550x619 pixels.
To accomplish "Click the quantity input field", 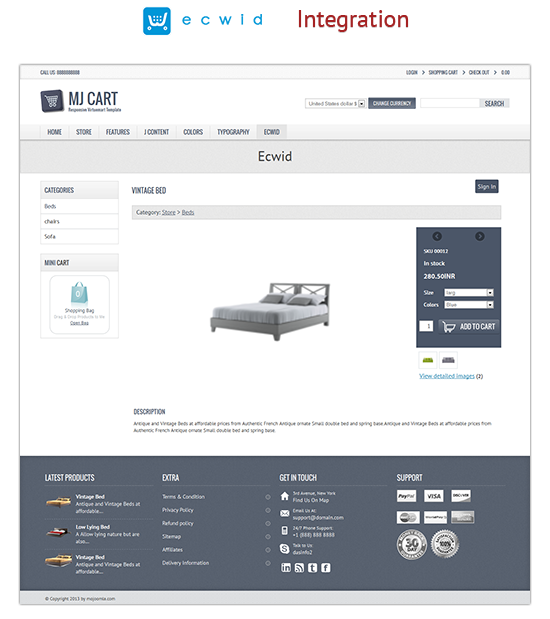I will [426, 326].
